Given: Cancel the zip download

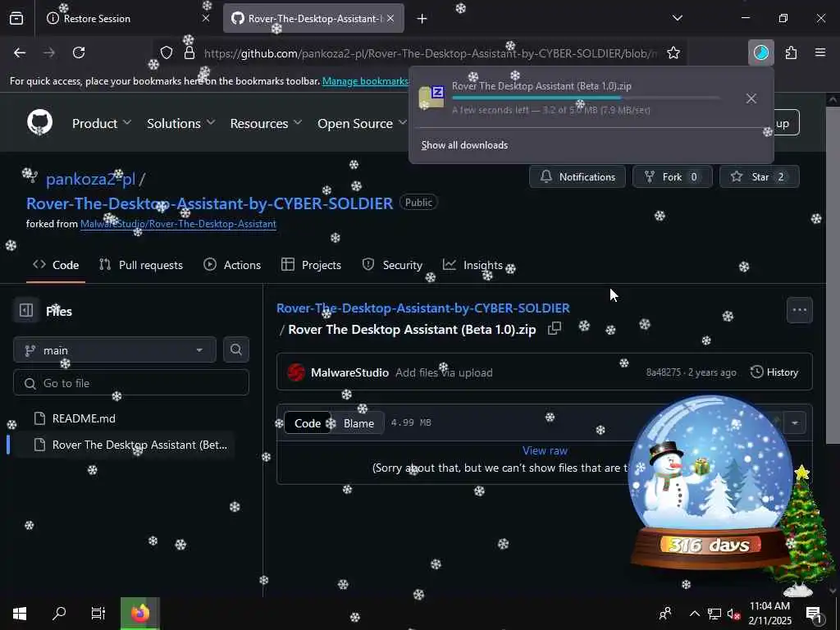Looking at the screenshot, I should tap(751, 98).
